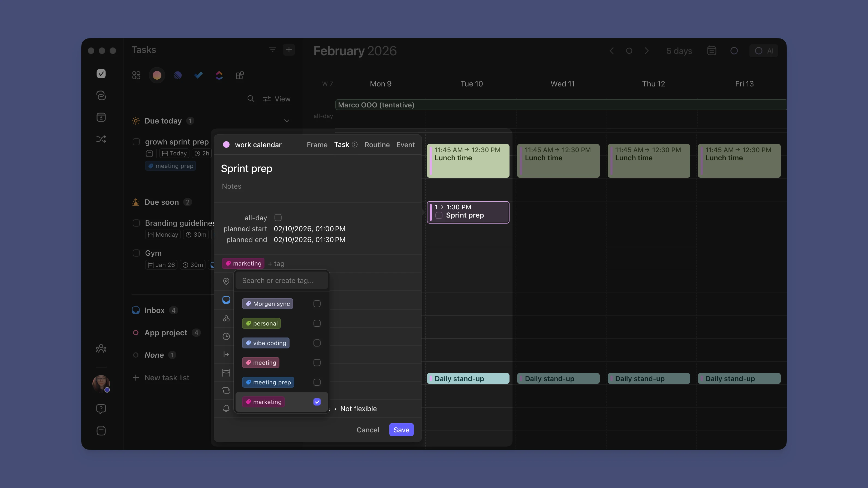This screenshot has width=868, height=488.
Task: Click the Search or create tag field
Action: click(282, 280)
